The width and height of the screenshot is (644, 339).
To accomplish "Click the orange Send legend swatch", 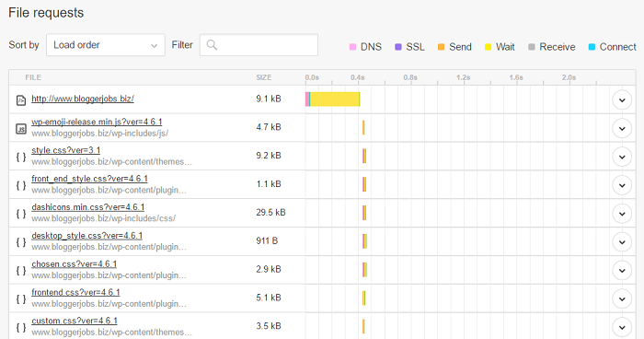I will click(x=441, y=47).
